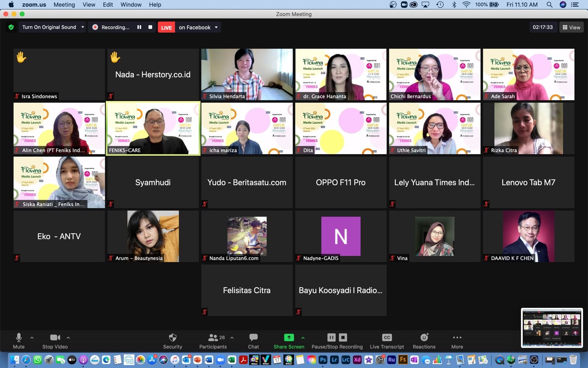Pause the recording from top bar
Image resolution: width=588 pixels, height=368 pixels.
(139, 27)
